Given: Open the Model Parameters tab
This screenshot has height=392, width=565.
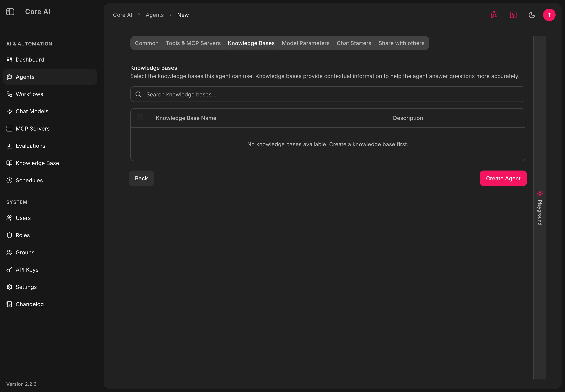Looking at the screenshot, I should point(305,43).
